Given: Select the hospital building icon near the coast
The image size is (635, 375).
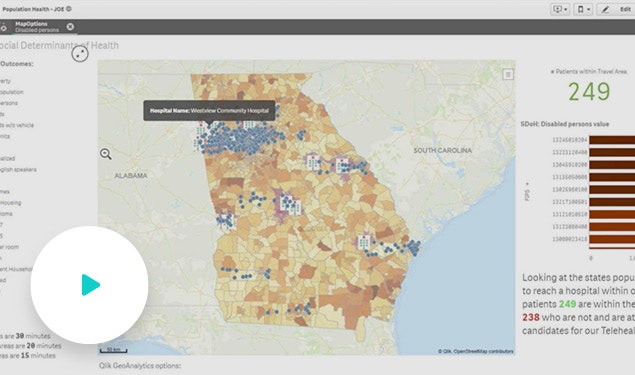Looking at the screenshot, I should coord(364,241).
